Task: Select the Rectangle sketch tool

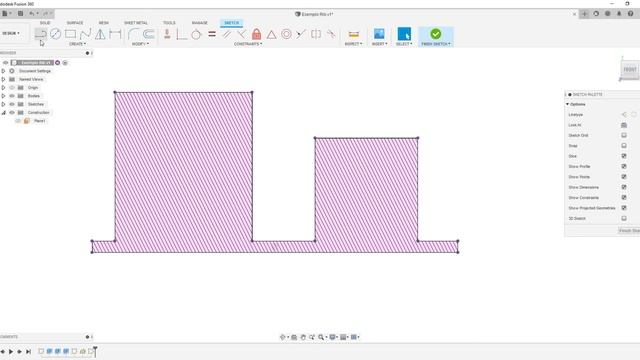Action: (71, 34)
